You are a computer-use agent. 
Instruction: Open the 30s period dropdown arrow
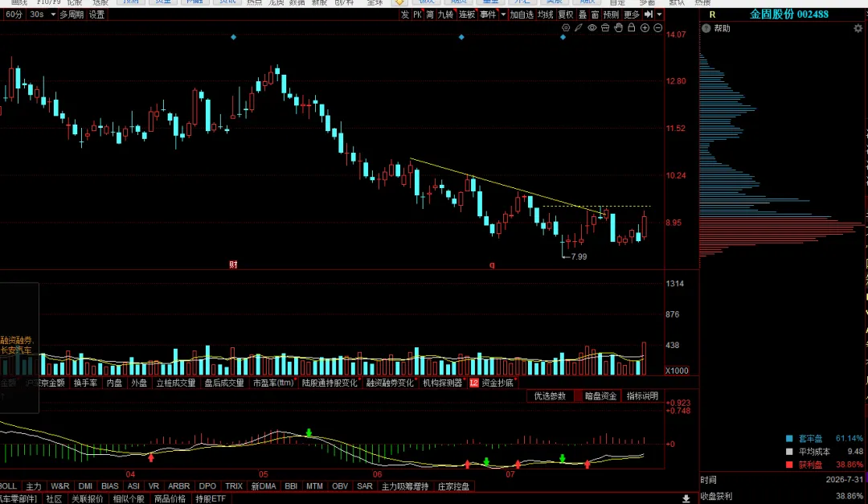pos(53,14)
